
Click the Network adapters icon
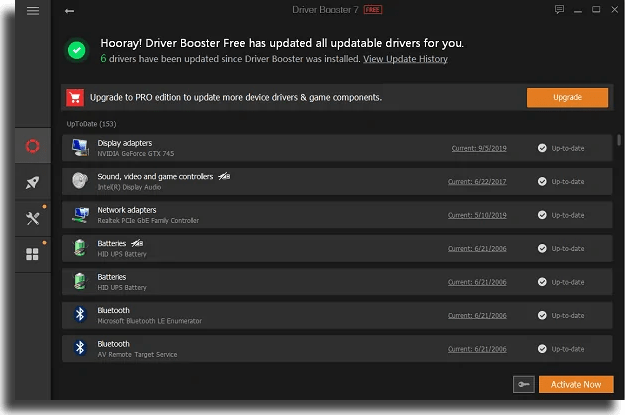coord(81,214)
